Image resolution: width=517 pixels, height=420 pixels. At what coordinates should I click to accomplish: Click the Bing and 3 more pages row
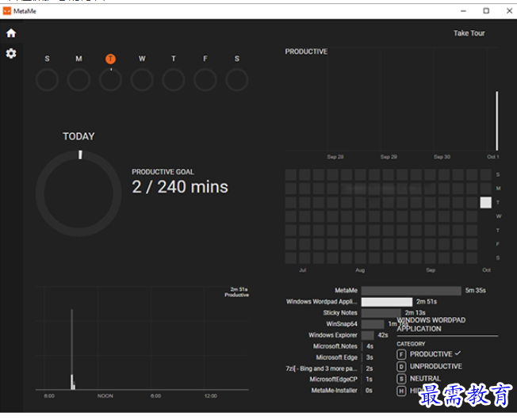pyautogui.click(x=329, y=368)
